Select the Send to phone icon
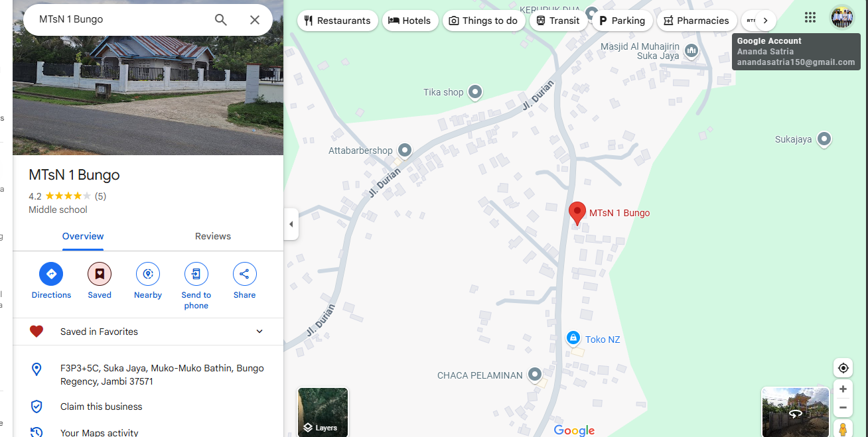 tap(196, 274)
